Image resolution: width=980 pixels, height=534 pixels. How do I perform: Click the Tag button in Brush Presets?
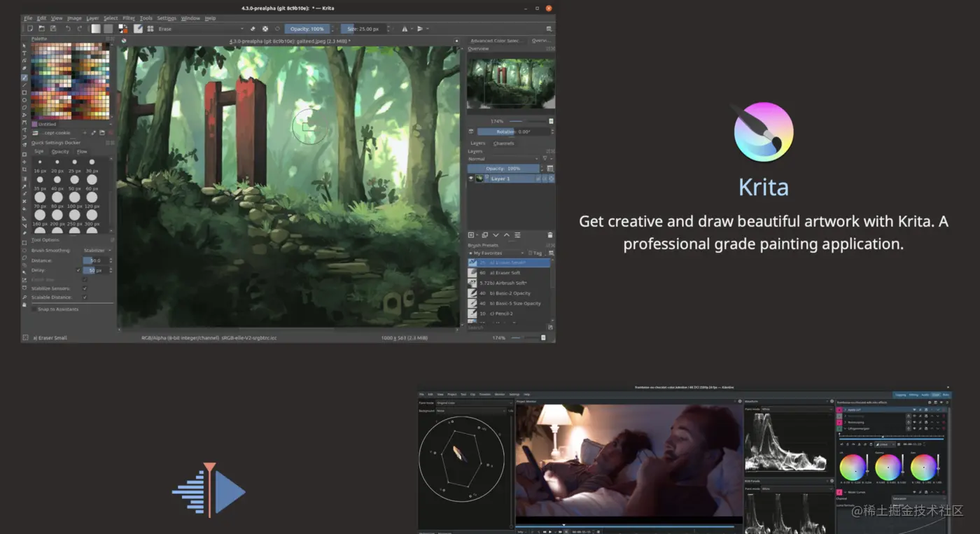pyautogui.click(x=535, y=253)
